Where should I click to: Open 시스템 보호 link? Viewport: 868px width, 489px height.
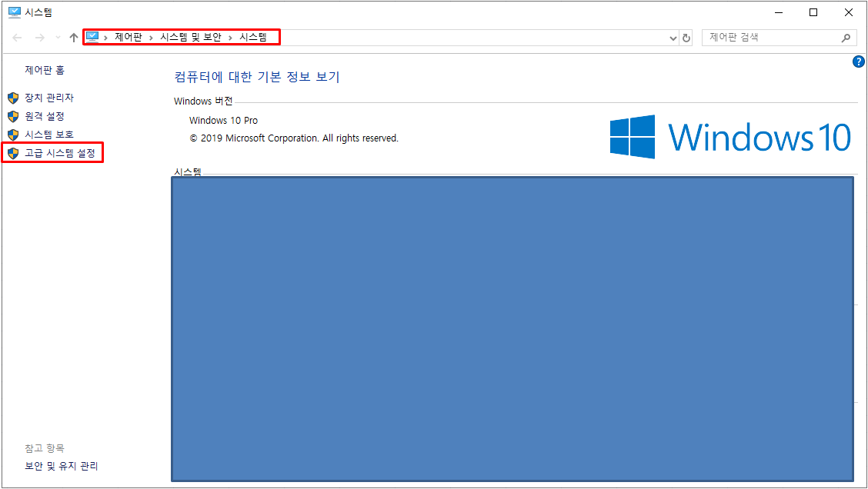click(49, 135)
